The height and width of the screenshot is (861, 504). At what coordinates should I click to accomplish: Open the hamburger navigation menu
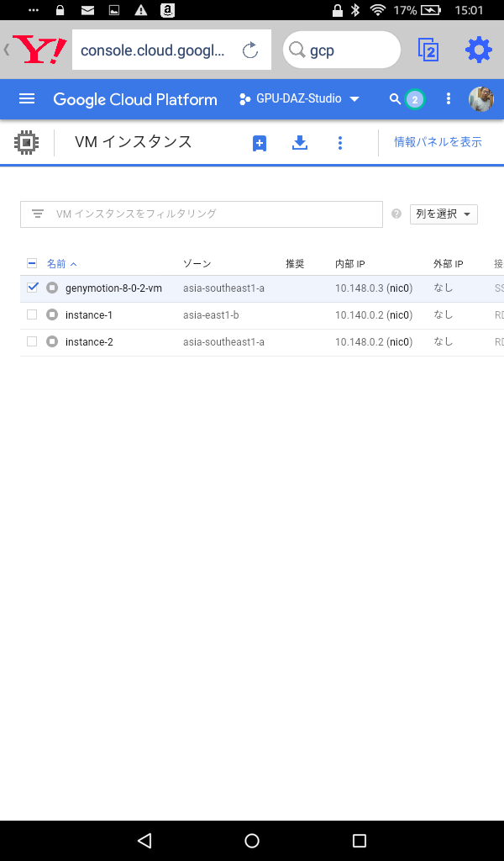click(27, 99)
